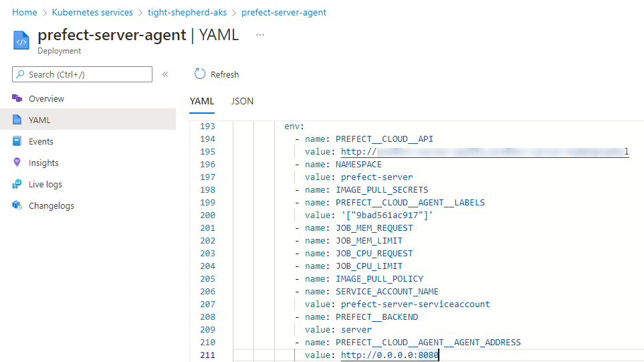The width and height of the screenshot is (644, 362).
Task: Click the PREFECT__CLOUD__API name text
Action: point(385,139)
